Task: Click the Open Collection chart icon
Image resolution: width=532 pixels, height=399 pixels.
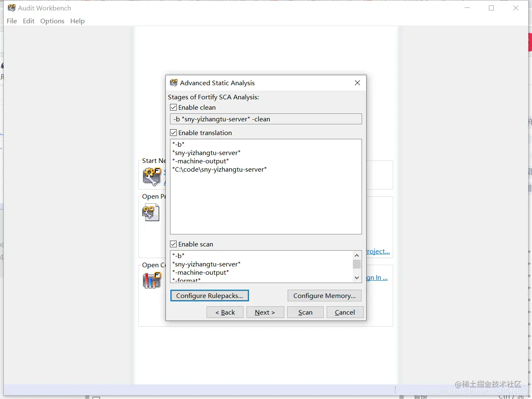Action: point(152,280)
